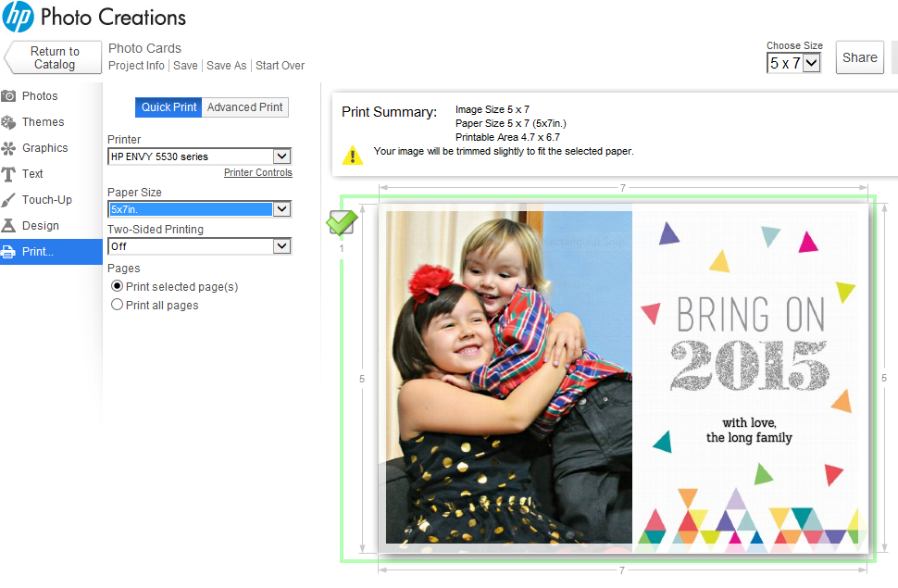This screenshot has width=898, height=588.
Task: Switch to Advanced Print tab
Action: pos(245,107)
